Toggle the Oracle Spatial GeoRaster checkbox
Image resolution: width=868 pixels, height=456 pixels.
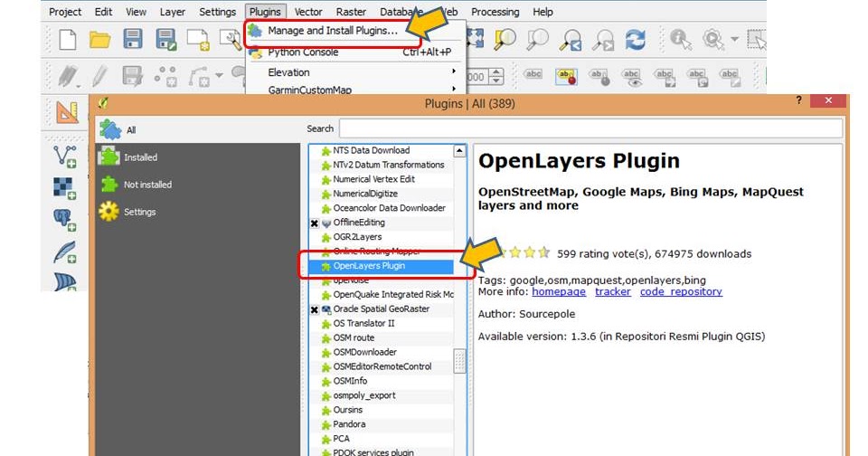point(315,309)
